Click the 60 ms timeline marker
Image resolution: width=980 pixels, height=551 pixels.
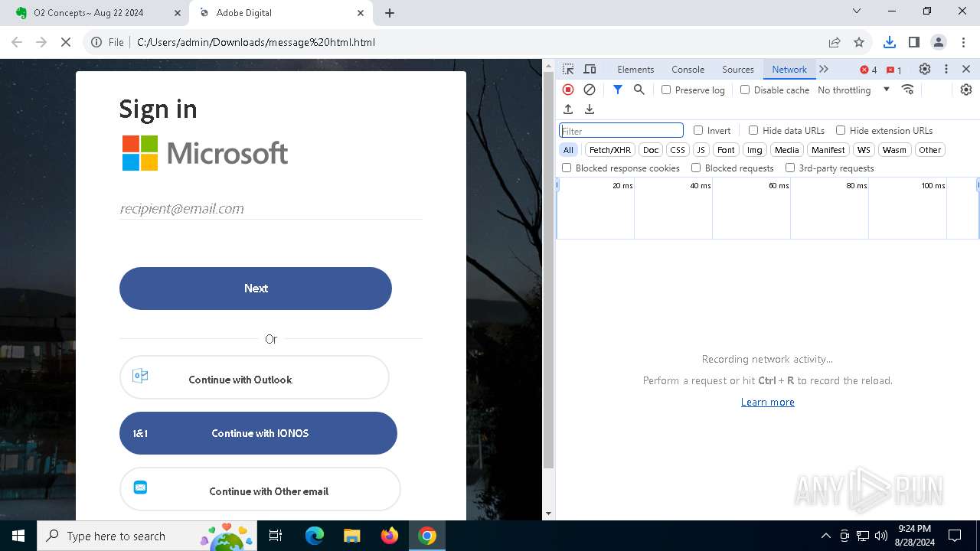778,186
